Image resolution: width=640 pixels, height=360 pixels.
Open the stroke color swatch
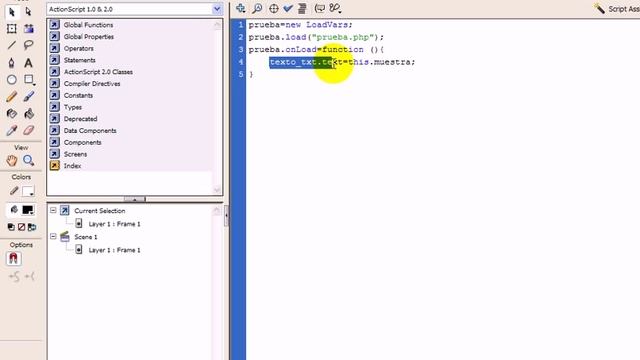(x=28, y=191)
